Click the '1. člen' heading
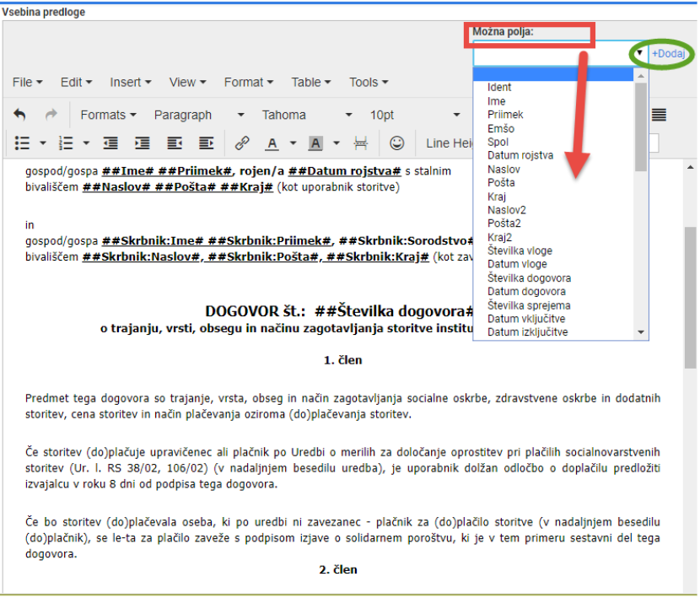The height and width of the screenshot is (598, 700). coord(343,360)
